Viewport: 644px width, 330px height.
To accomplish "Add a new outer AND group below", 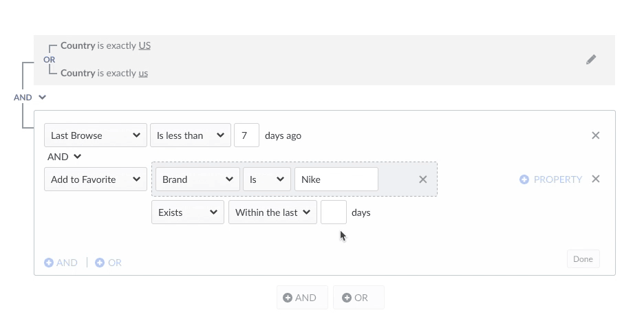I will pyautogui.click(x=301, y=298).
